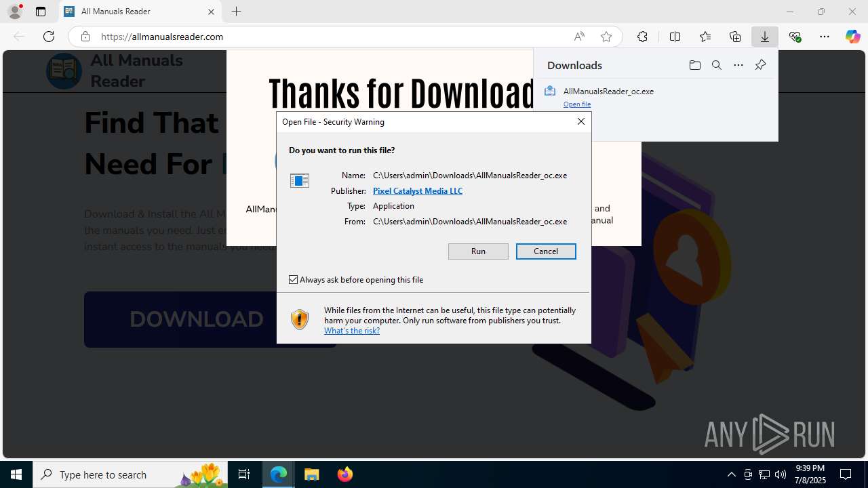Open Browser essentials icon in toolbar
868x488 pixels.
(795, 37)
